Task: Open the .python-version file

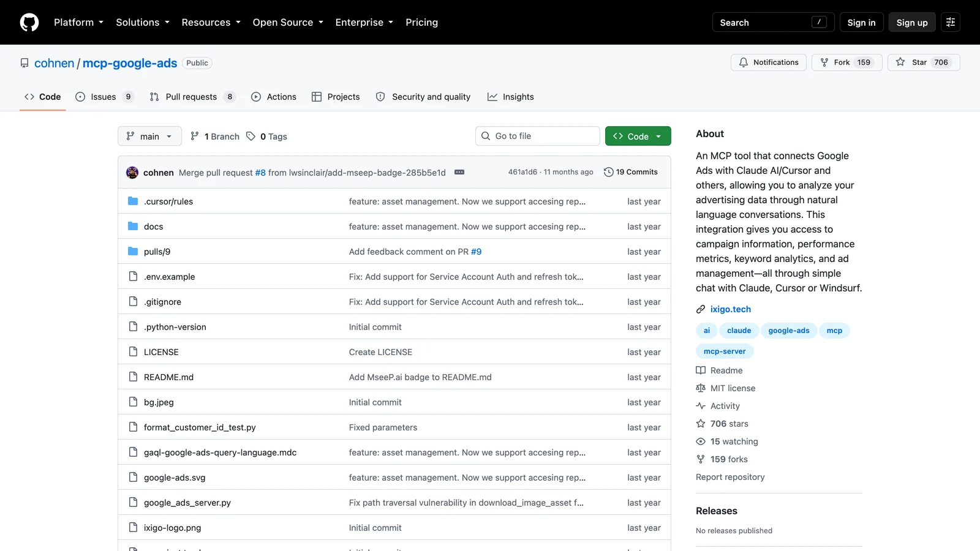Action: point(175,327)
